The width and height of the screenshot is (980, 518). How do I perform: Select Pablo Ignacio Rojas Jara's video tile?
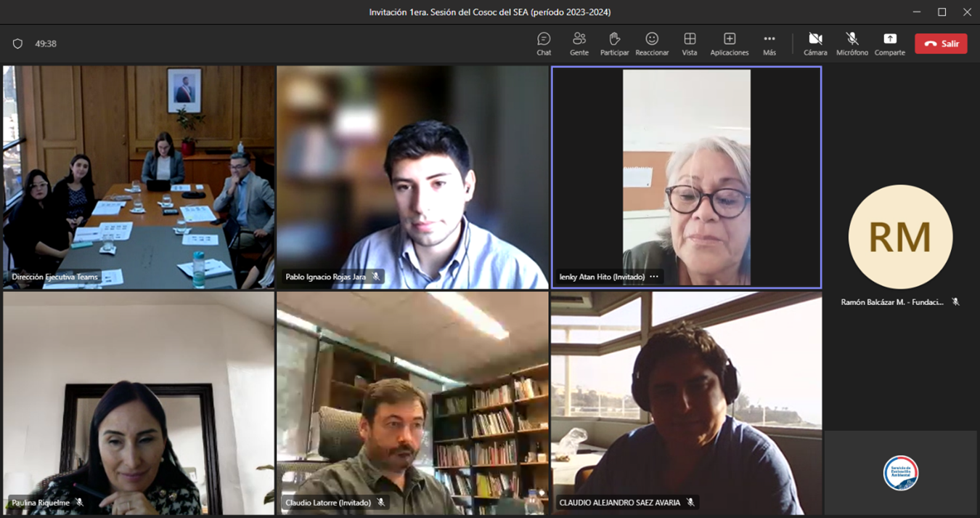pos(412,177)
